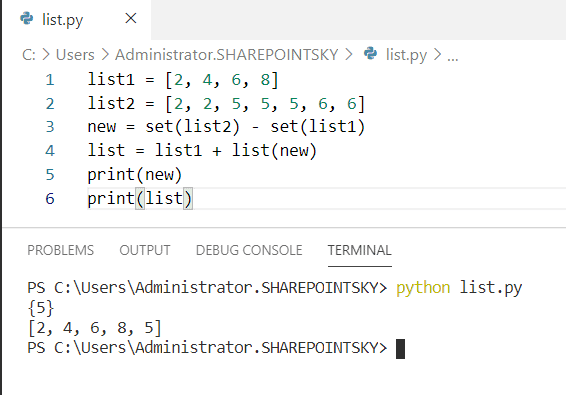Open the DEBUG CONSOLE panel tab

point(249,250)
